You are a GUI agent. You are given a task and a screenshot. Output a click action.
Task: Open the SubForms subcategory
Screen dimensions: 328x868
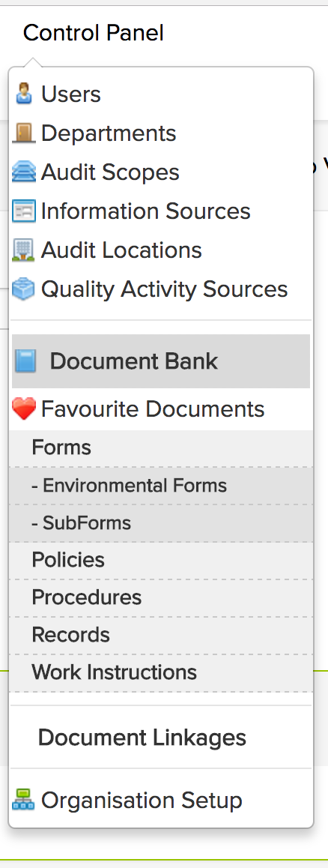click(160, 523)
